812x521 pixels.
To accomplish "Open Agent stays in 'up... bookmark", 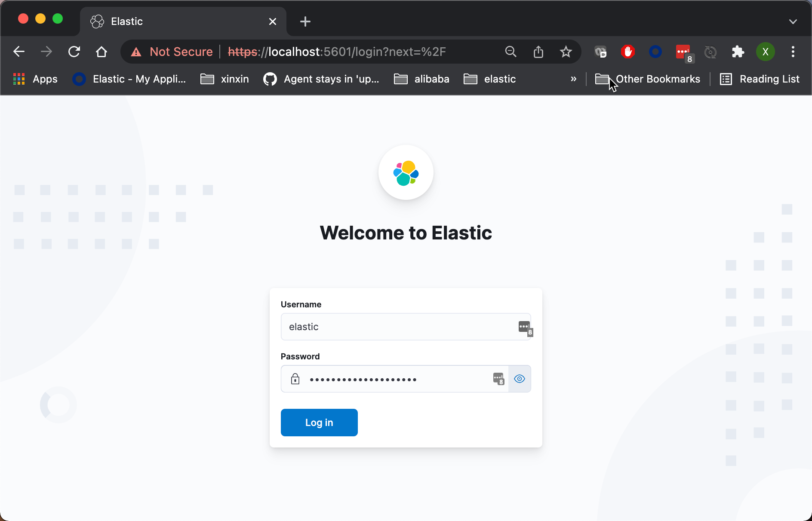I will (x=321, y=79).
